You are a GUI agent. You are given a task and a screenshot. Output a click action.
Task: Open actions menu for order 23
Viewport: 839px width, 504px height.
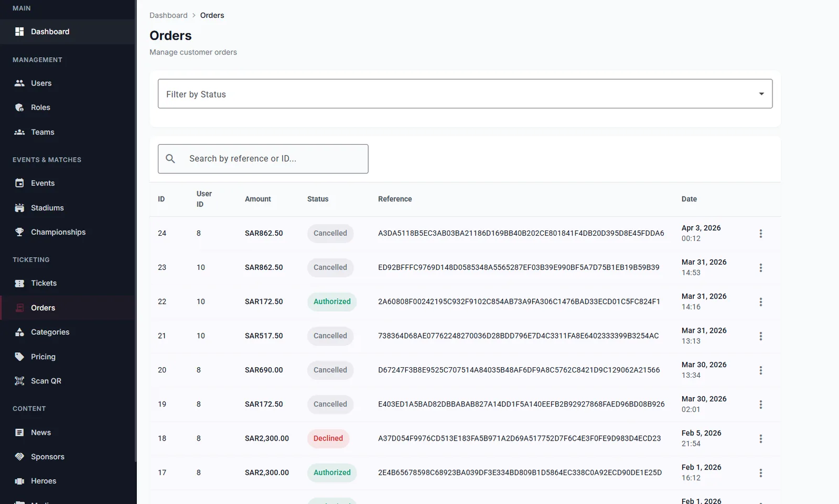[x=760, y=268]
